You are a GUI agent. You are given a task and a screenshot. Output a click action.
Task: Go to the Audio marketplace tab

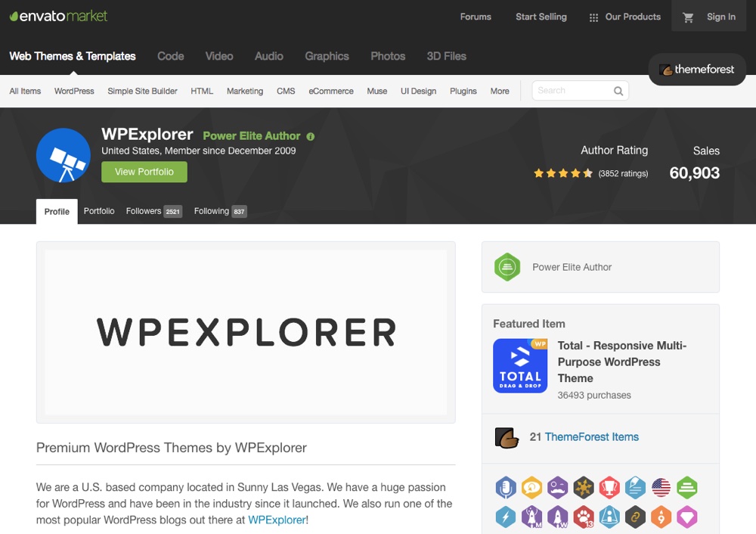269,56
